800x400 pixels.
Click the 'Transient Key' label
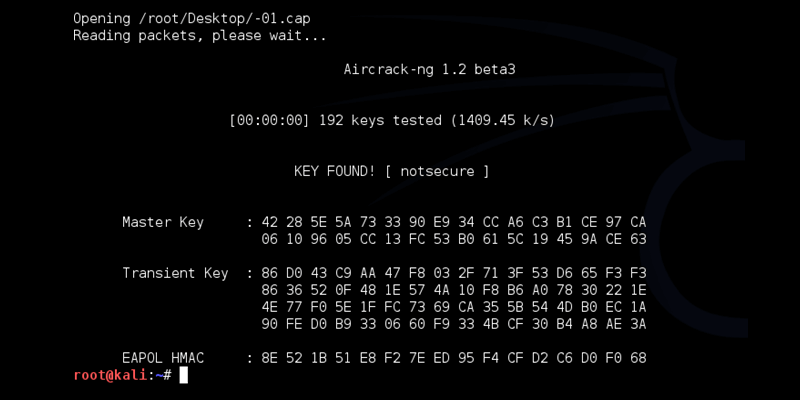pos(175,273)
